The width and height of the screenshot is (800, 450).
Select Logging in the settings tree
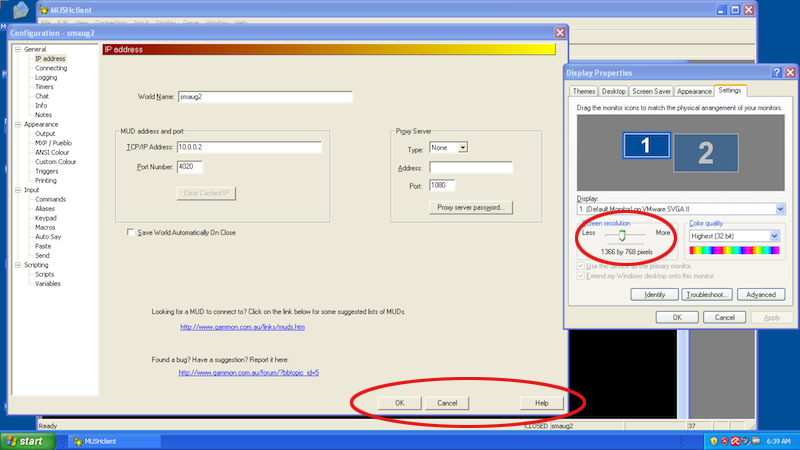(46, 78)
